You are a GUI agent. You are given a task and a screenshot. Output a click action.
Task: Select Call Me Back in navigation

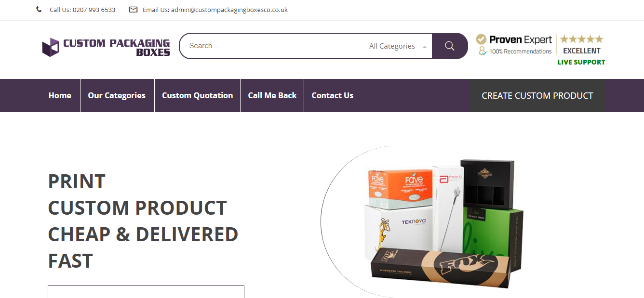pos(272,95)
